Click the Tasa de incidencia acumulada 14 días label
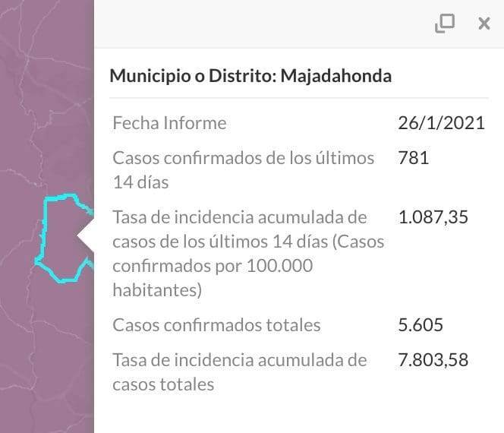504x433 pixels. pos(248,254)
